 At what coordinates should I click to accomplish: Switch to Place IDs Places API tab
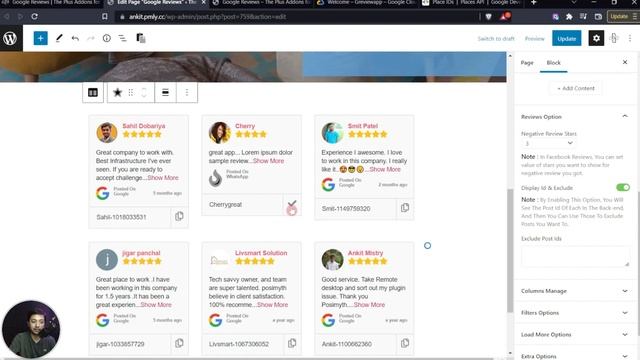click(x=470, y=3)
